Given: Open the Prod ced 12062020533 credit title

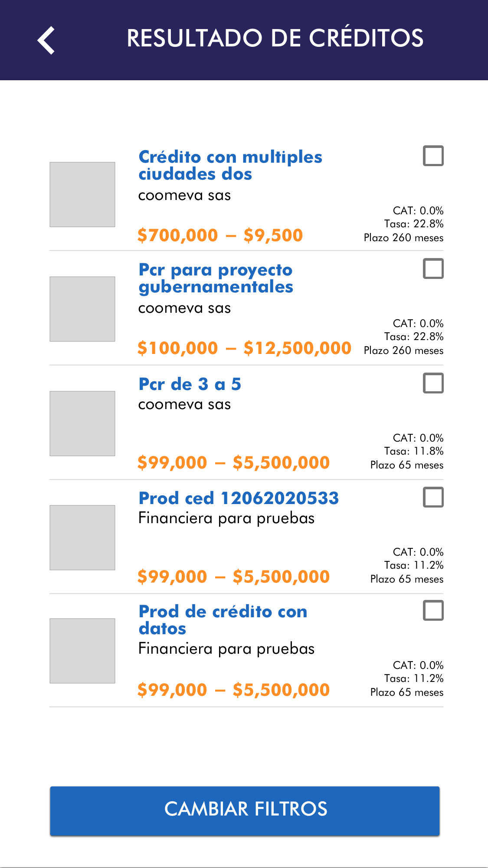Looking at the screenshot, I should tap(239, 498).
